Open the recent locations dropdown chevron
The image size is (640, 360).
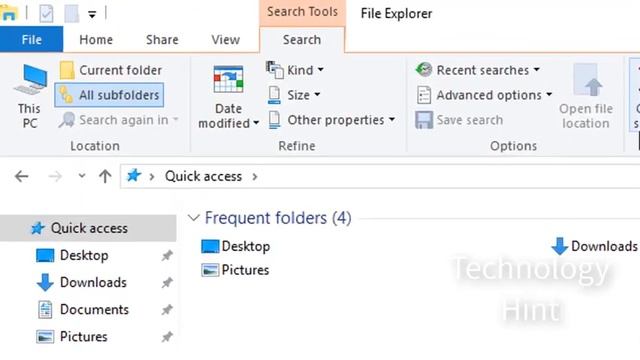(x=82, y=176)
